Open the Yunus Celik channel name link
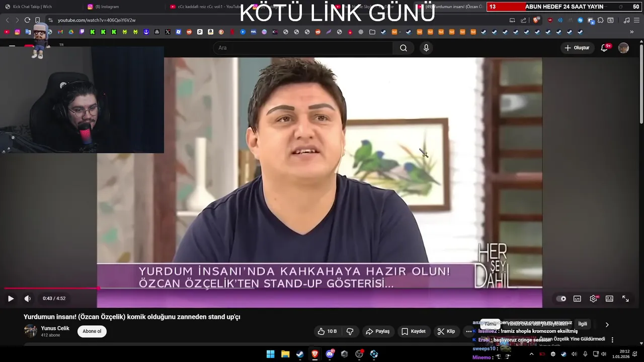 click(55, 328)
